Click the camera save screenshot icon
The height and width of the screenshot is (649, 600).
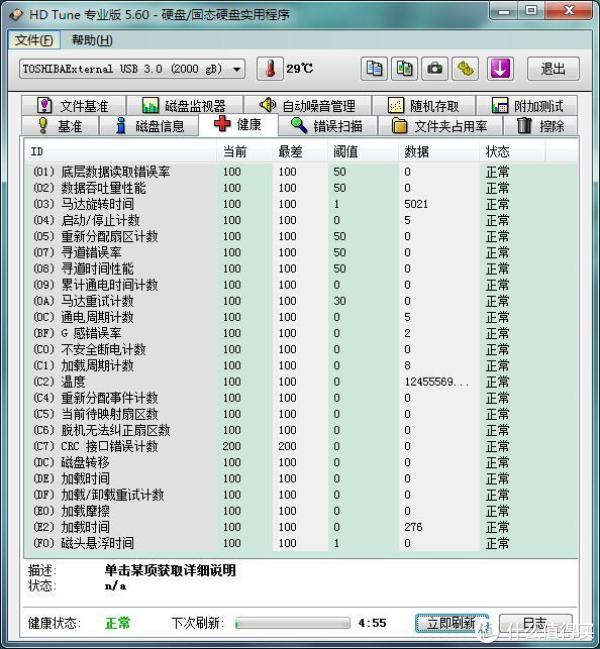[434, 69]
